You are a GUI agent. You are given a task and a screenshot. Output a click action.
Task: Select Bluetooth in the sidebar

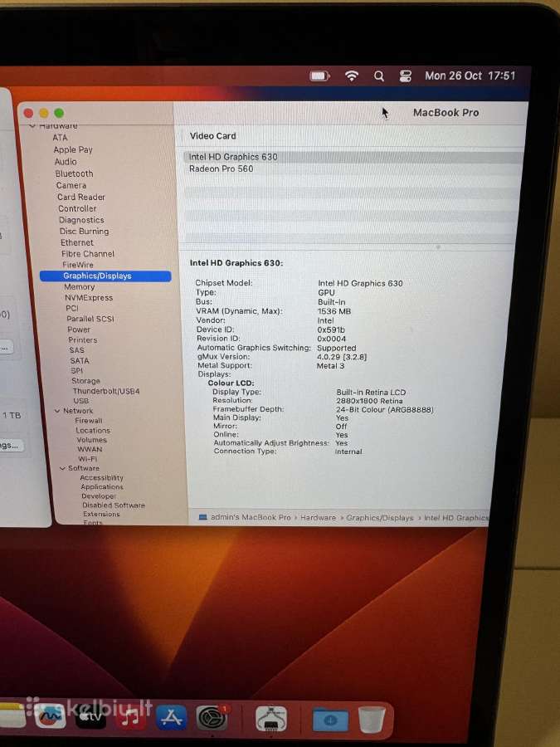[75, 173]
